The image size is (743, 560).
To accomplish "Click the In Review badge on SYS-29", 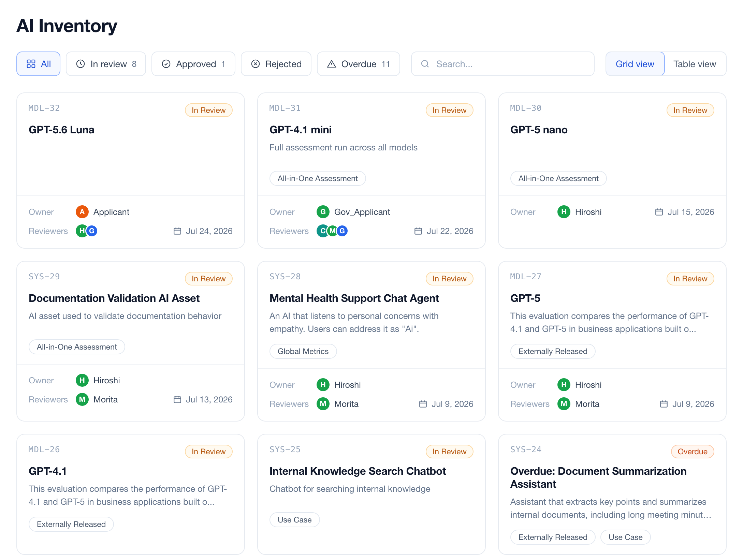I will [x=209, y=279].
